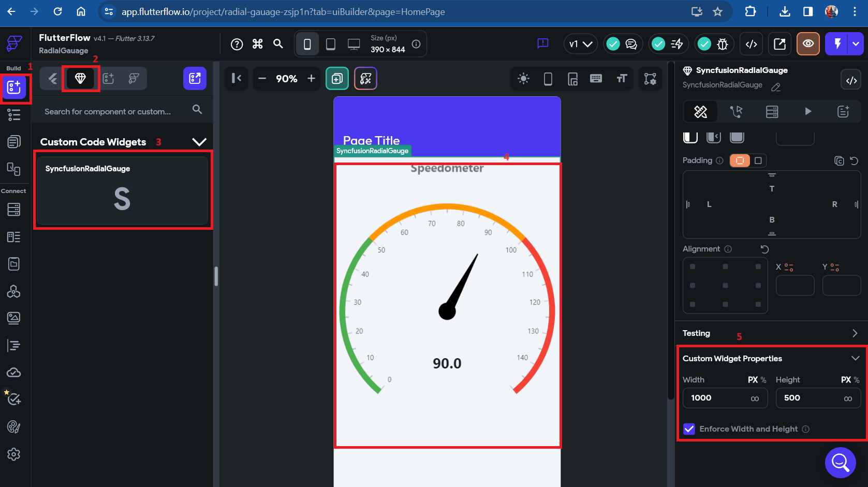Zoom in the canvas
This screenshot has width=868, height=487.
311,78
